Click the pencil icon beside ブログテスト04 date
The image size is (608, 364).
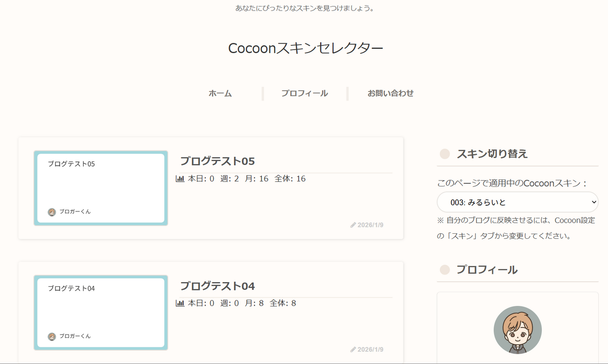click(x=353, y=350)
